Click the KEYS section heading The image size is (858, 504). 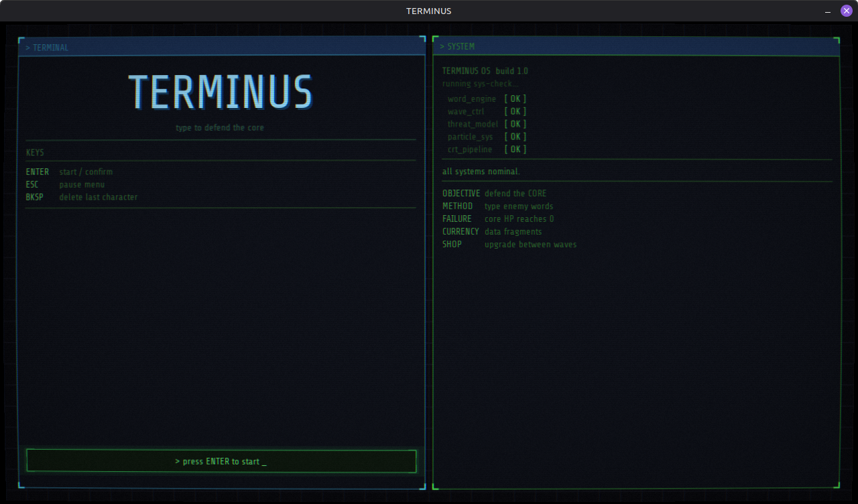(x=35, y=152)
